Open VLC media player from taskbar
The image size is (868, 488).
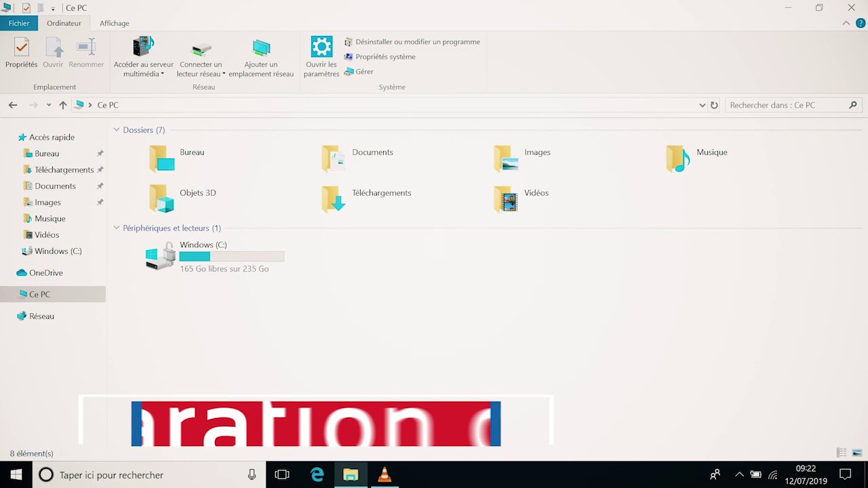click(384, 475)
